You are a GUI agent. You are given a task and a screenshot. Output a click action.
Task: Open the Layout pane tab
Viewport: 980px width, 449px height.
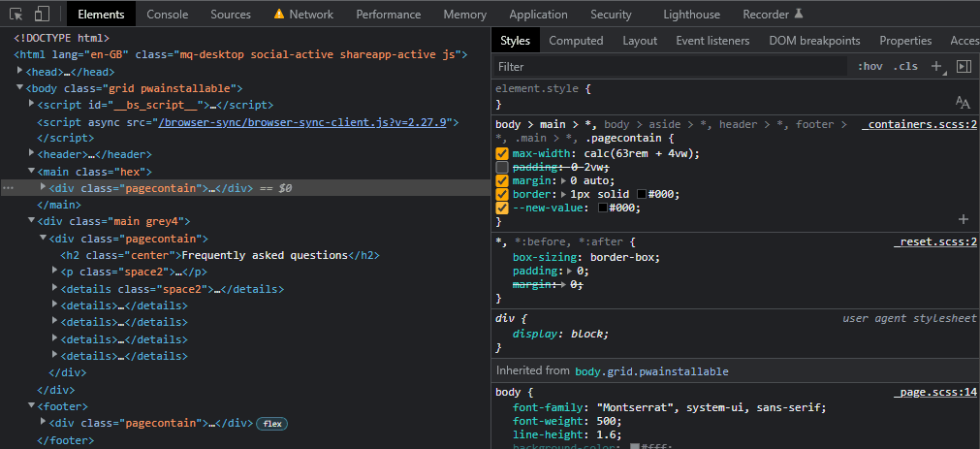point(640,41)
